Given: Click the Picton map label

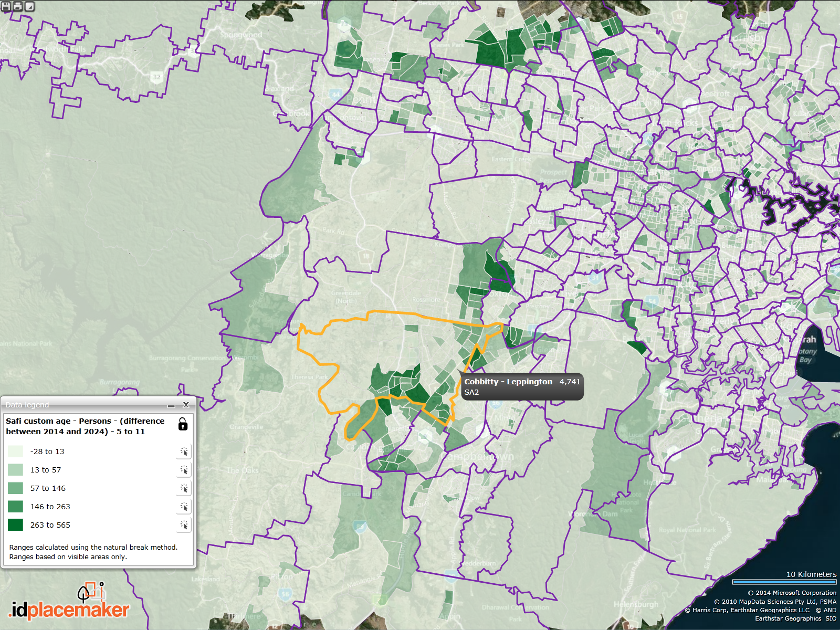Looking at the screenshot, I should click(282, 576).
